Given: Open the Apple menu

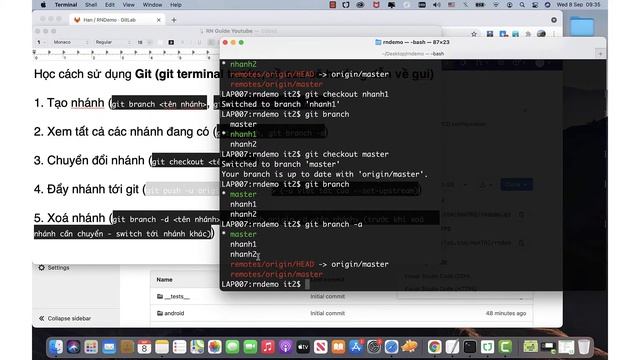Looking at the screenshot, I should (x=44, y=5).
